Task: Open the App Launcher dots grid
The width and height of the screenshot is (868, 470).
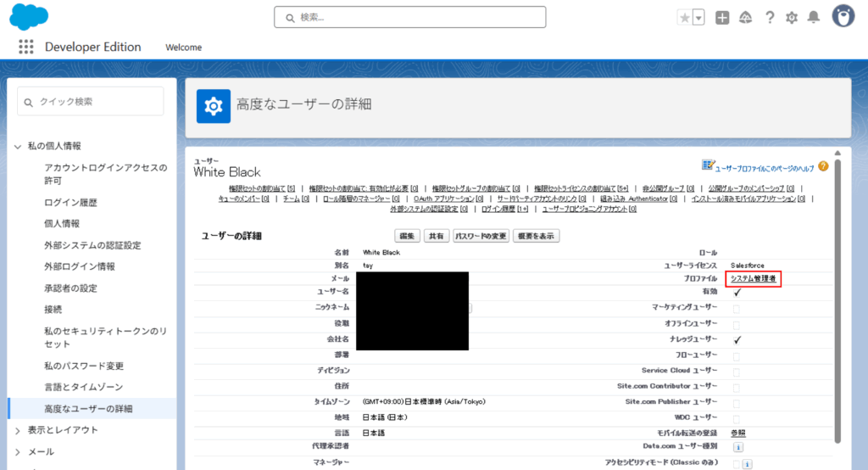Action: 26,47
